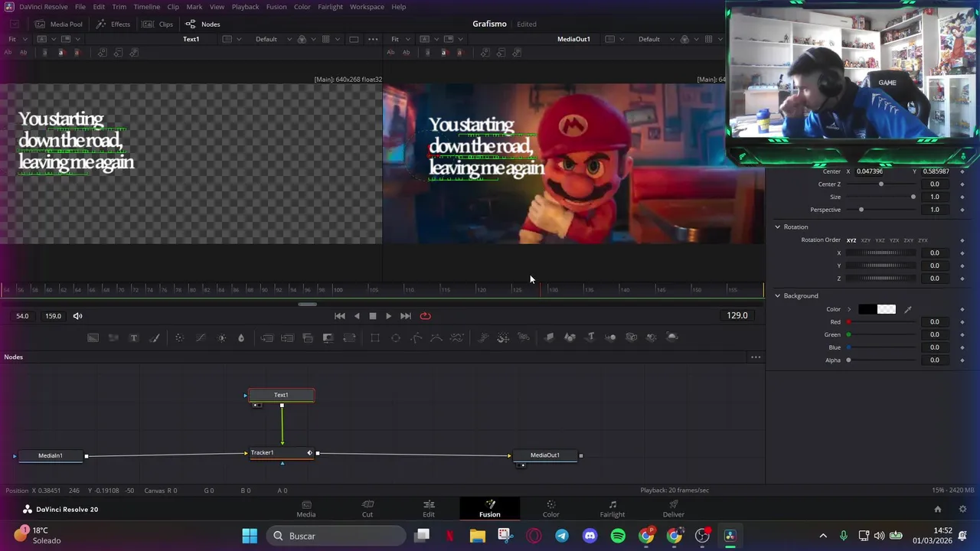Add a Background node from the toolbar

coord(93,337)
